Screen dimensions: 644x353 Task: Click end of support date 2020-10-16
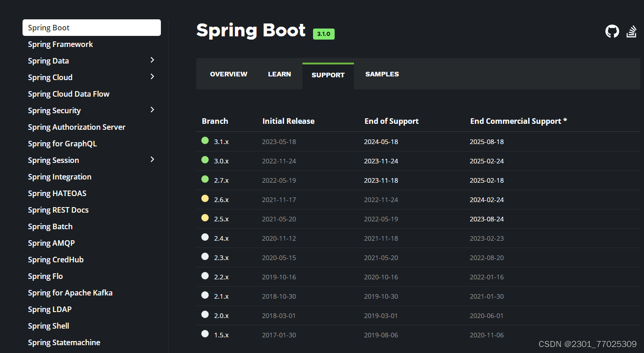381,277
